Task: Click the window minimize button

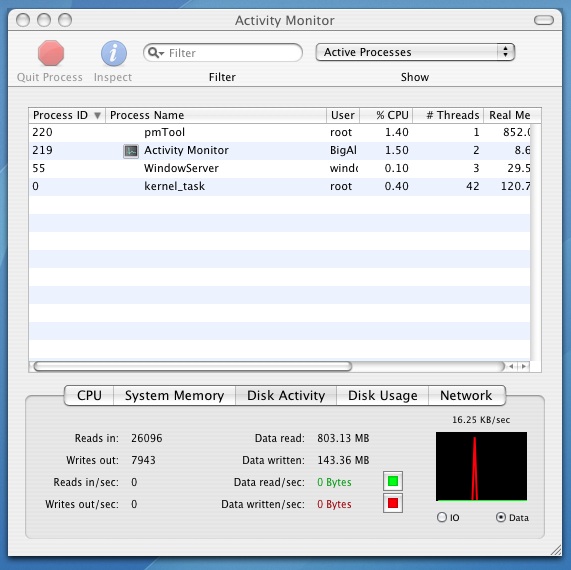Action: point(44,20)
